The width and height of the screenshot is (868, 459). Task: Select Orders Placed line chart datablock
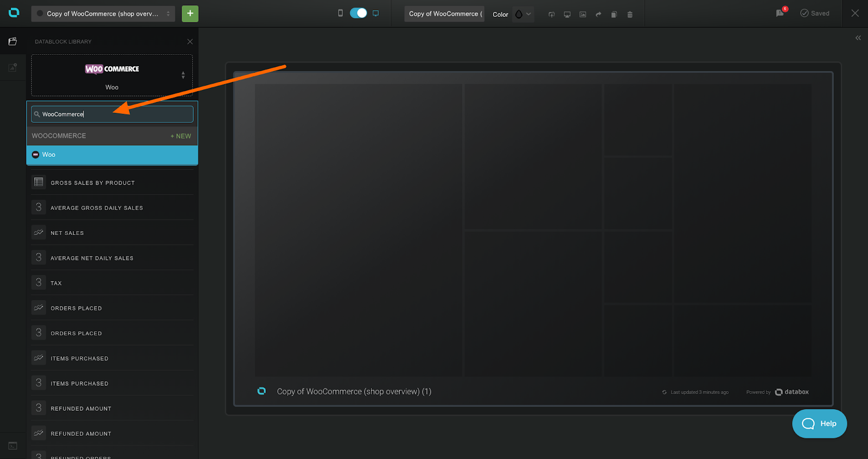tap(112, 308)
